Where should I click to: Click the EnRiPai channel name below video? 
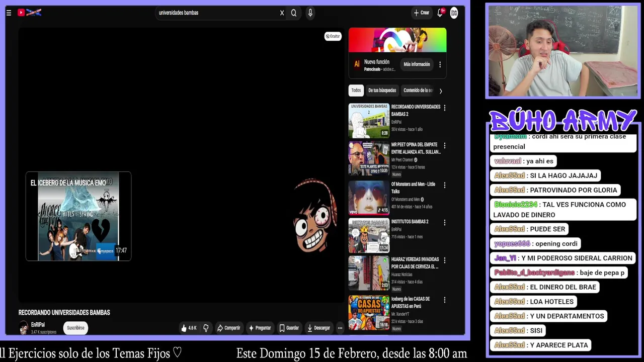click(38, 325)
